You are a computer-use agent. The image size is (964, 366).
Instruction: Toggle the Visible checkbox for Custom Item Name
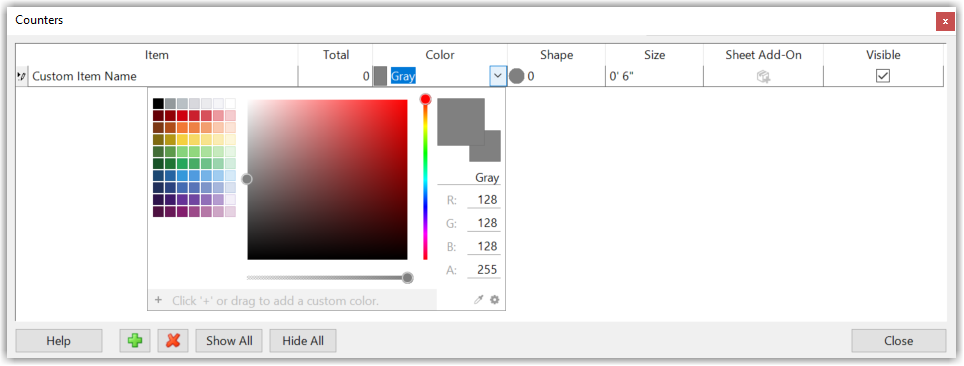883,76
